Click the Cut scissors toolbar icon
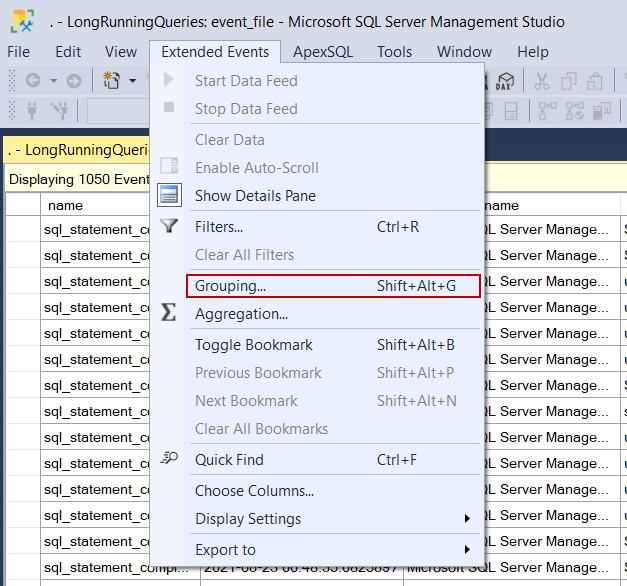 542,81
